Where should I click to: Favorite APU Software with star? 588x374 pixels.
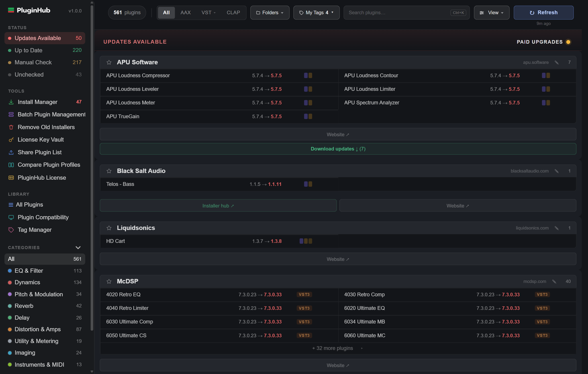109,63
